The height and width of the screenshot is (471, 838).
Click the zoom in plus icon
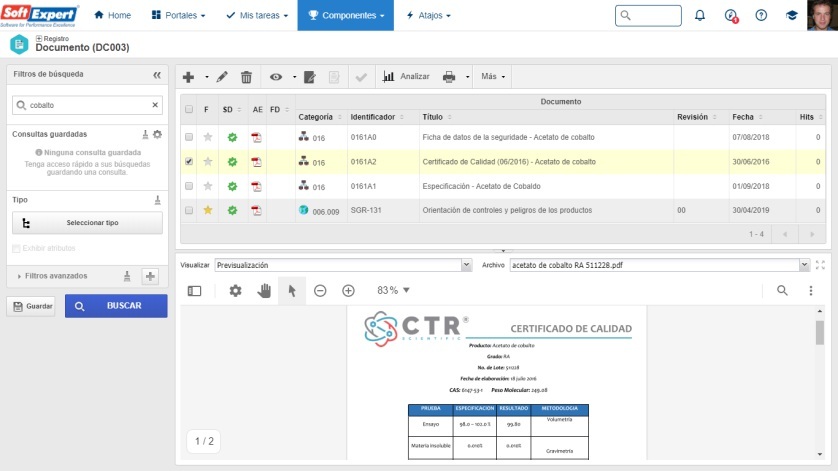pos(348,290)
